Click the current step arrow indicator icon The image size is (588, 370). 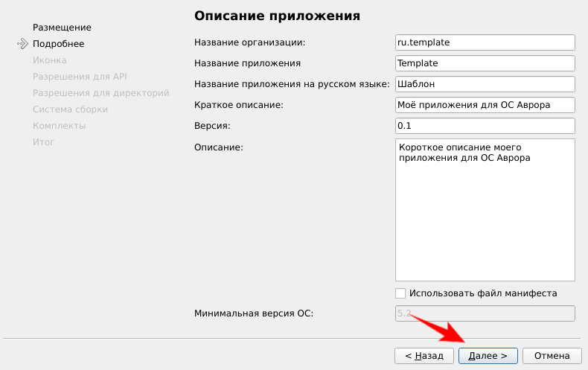pos(22,44)
